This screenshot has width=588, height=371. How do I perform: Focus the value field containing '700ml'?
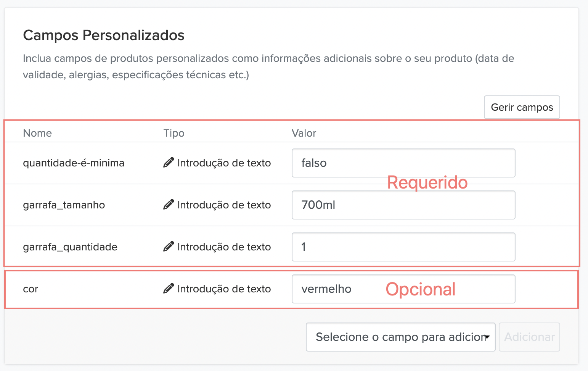coord(403,205)
